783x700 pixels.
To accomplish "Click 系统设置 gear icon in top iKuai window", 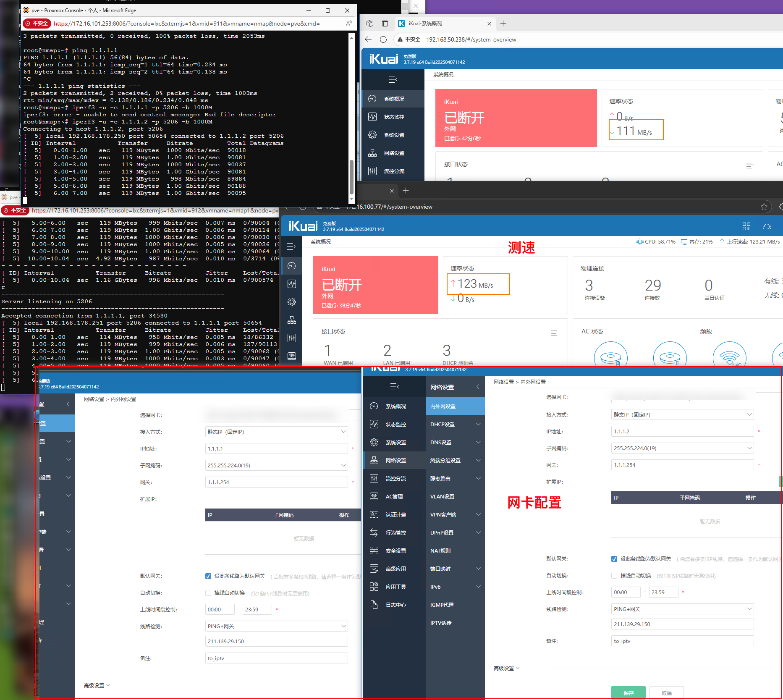I will point(372,135).
